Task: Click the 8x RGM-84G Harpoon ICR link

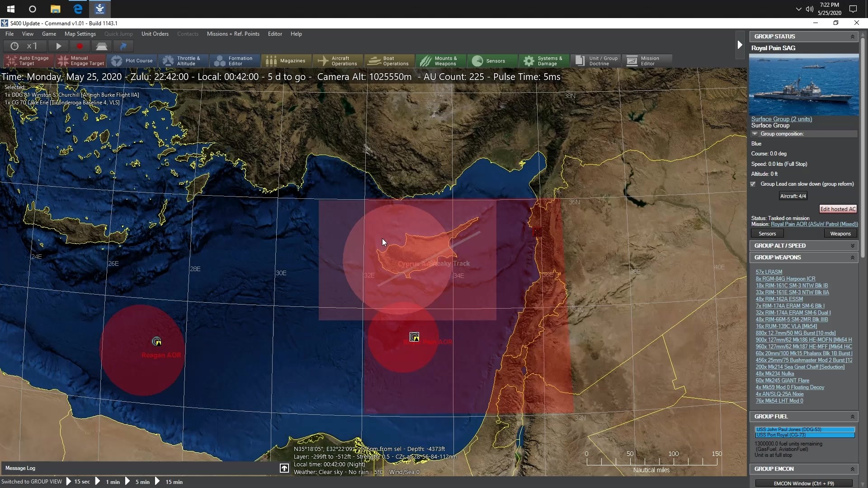Action: point(786,279)
